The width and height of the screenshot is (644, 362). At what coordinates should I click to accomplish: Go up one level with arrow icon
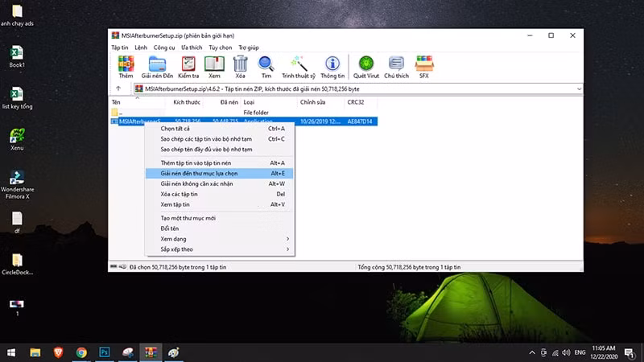pyautogui.click(x=118, y=88)
